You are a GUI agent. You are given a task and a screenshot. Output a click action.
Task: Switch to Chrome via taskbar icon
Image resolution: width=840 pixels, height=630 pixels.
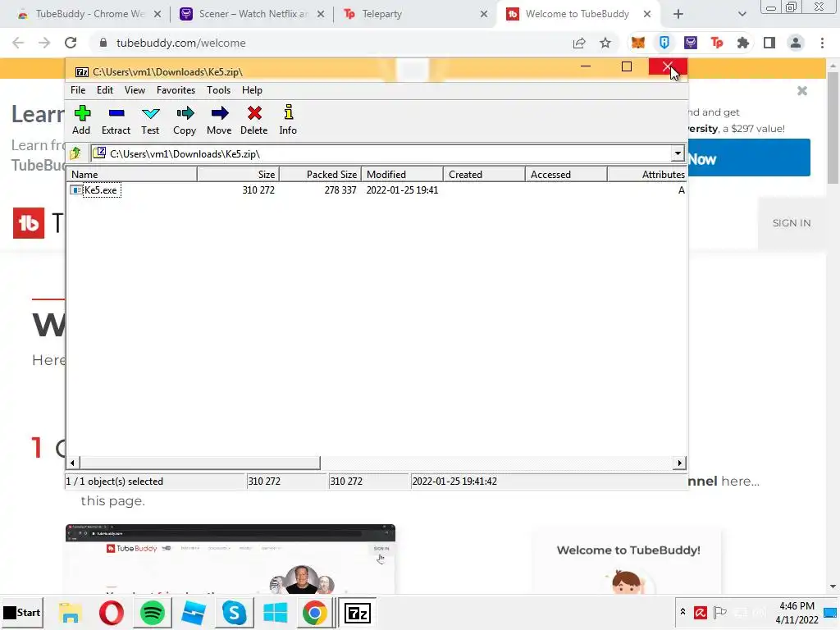click(314, 613)
